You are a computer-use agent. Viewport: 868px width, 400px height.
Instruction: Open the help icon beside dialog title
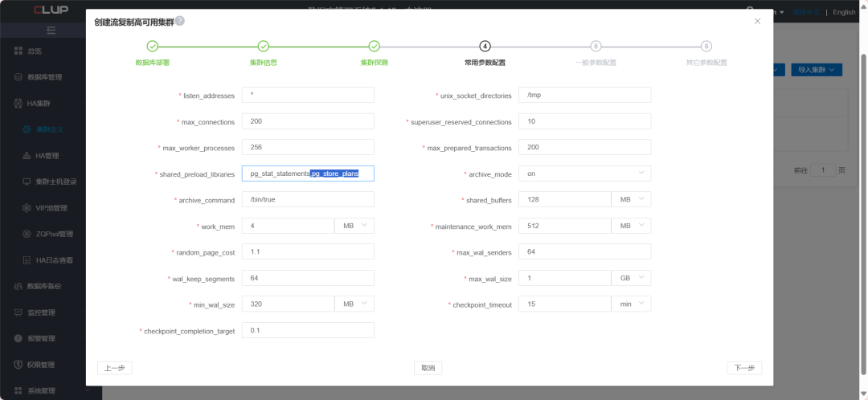[x=180, y=21]
